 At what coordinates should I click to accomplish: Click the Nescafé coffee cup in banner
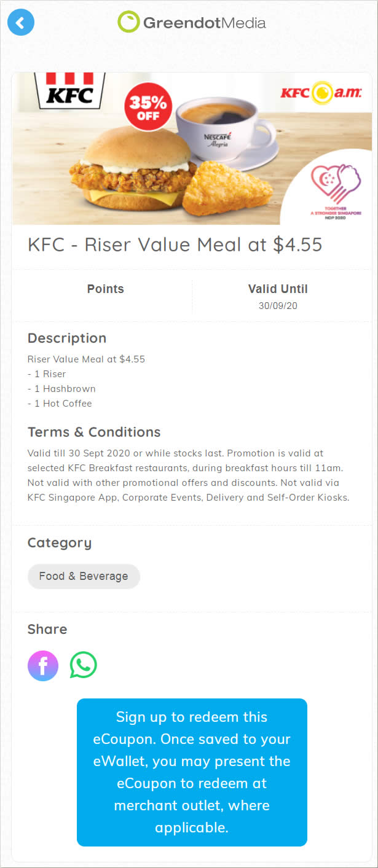coord(226,131)
